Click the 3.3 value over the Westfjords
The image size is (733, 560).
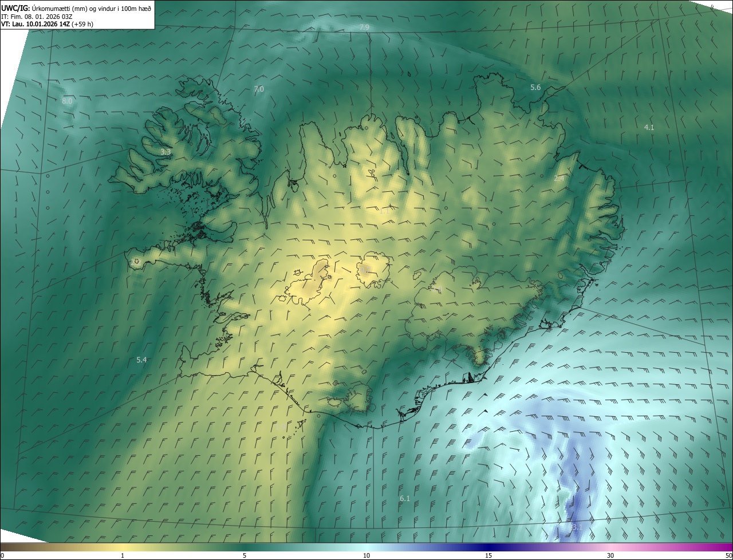[x=165, y=152]
